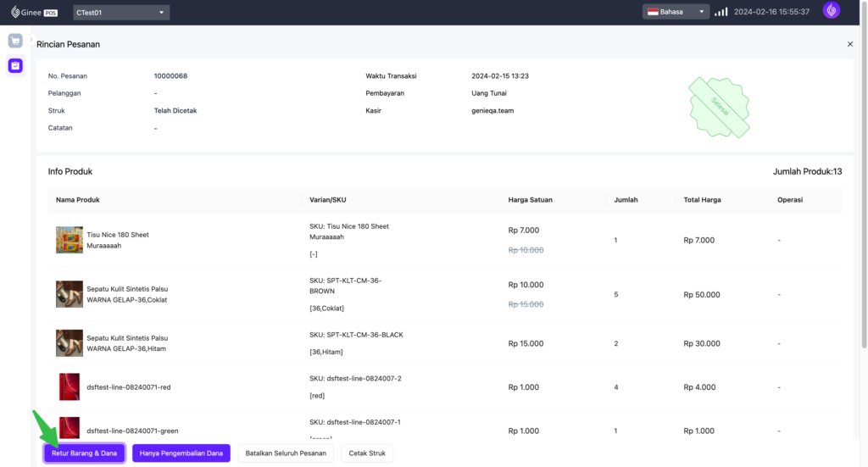Select transaction time 2024-02-15 13:23
This screenshot has width=868, height=467.
[500, 75]
